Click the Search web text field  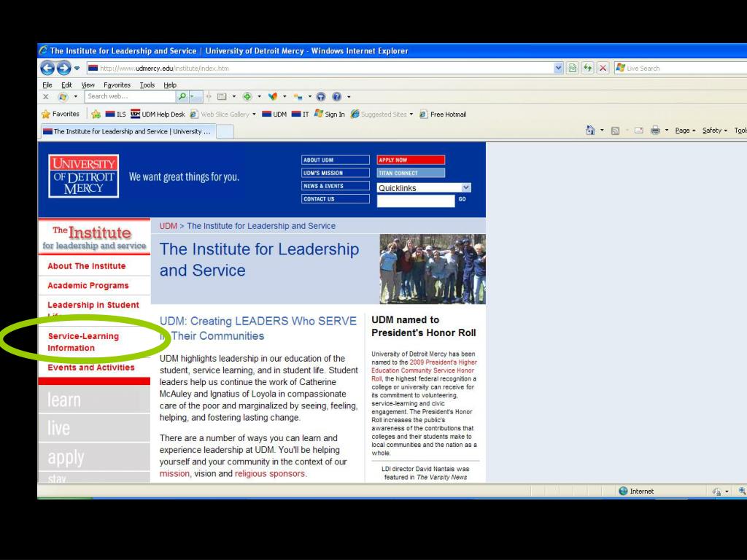coord(130,96)
